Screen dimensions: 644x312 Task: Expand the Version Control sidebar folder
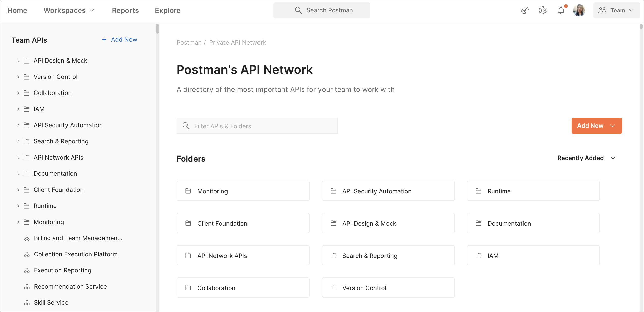pos(18,77)
